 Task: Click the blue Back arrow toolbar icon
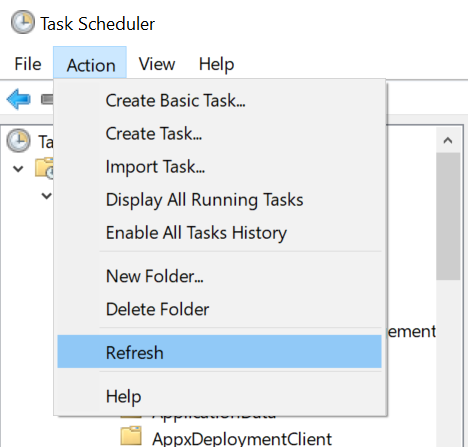(x=19, y=99)
